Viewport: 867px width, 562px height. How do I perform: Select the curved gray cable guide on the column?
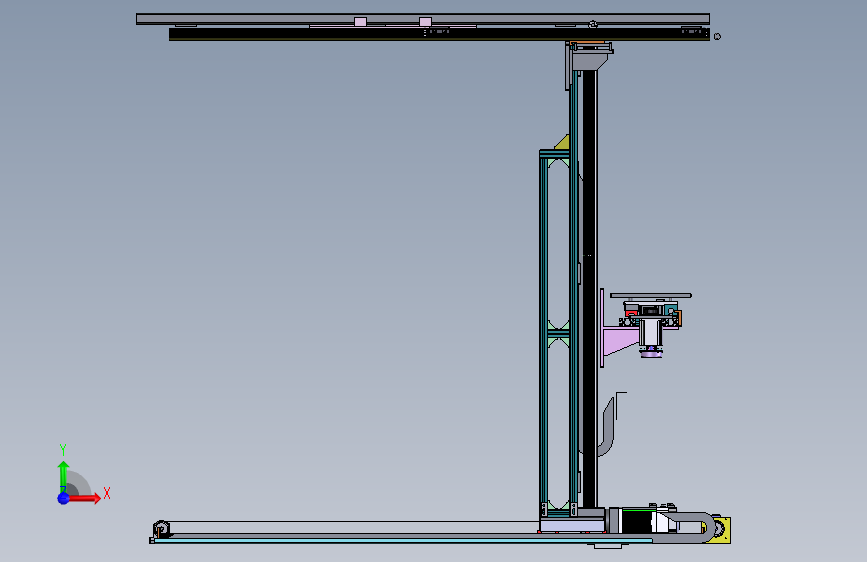pyautogui.click(x=608, y=428)
